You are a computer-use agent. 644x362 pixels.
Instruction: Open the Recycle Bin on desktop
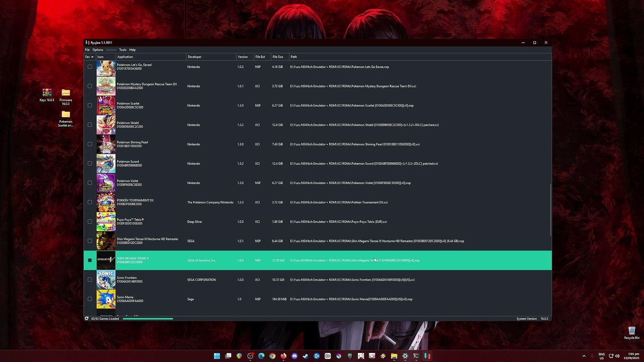click(631, 333)
